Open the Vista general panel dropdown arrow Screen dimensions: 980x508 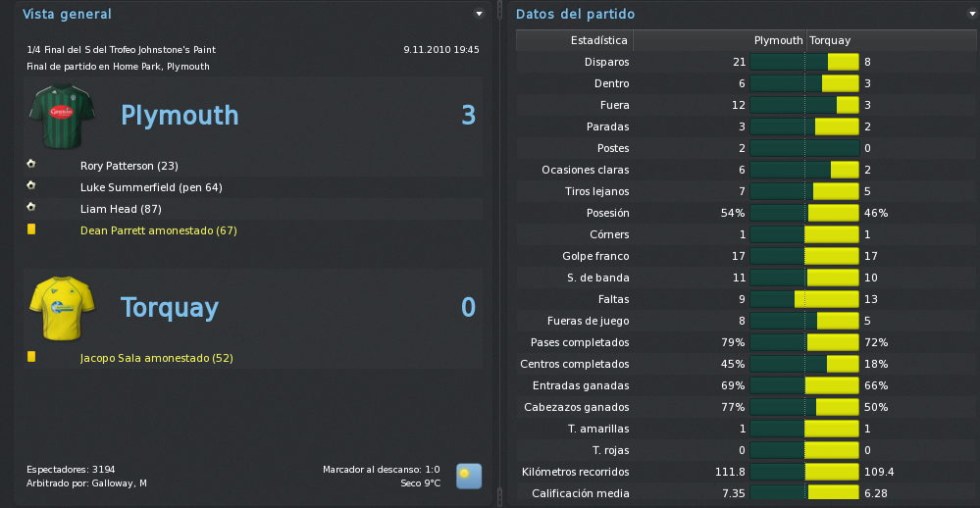(480, 14)
